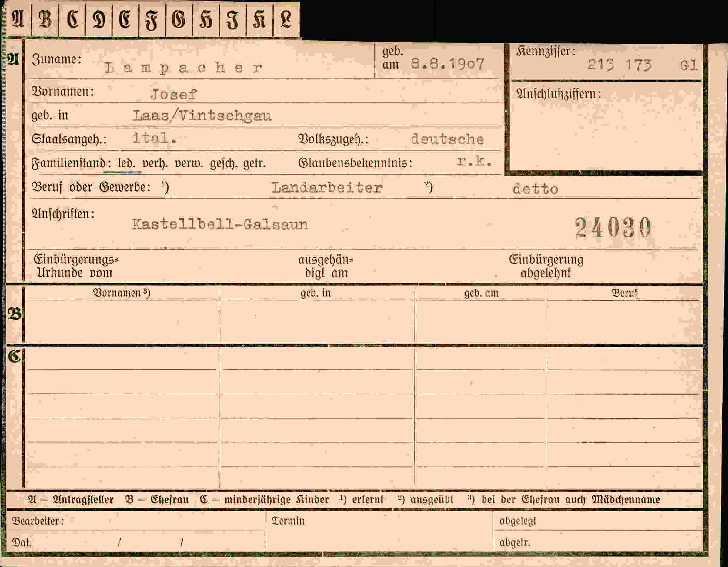Image resolution: width=728 pixels, height=567 pixels.
Task: Click section B marker letter
Action: coord(14,314)
